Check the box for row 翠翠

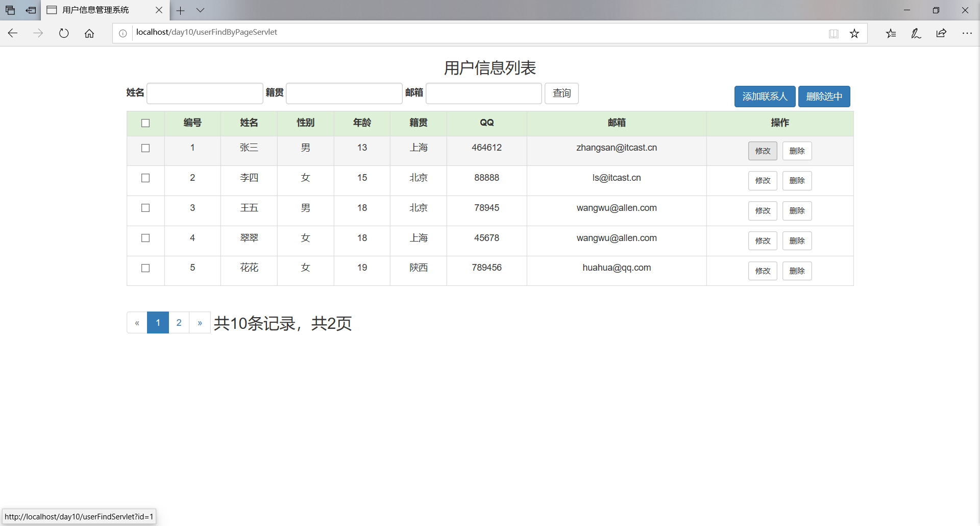click(x=145, y=238)
